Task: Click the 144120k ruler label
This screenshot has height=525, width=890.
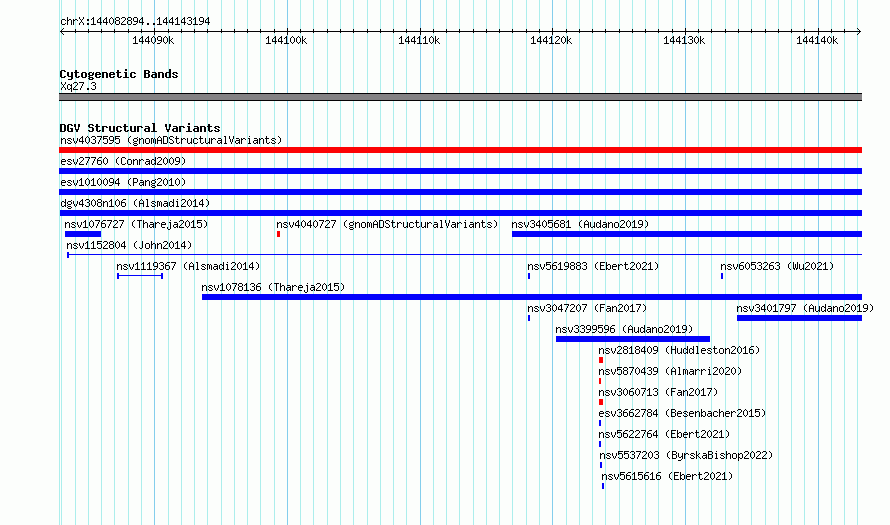Action: [551, 40]
